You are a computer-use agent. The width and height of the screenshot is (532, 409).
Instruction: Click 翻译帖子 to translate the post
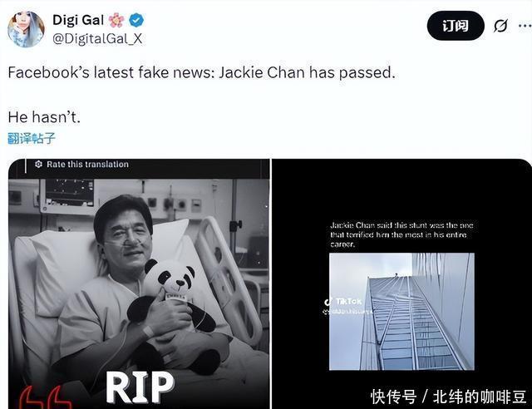tap(32, 138)
